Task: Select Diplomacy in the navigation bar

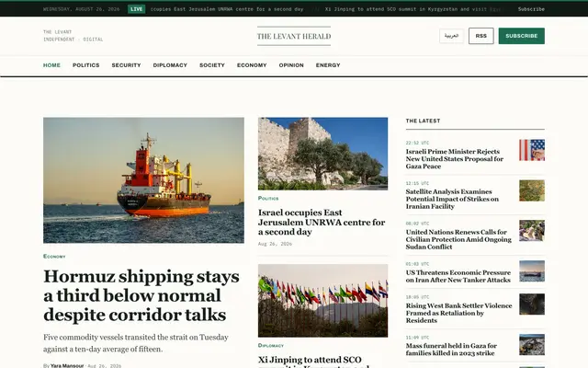Action: [x=170, y=65]
